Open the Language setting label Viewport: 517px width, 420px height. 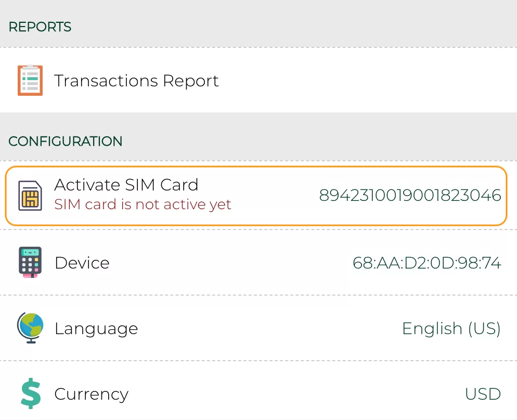96,328
